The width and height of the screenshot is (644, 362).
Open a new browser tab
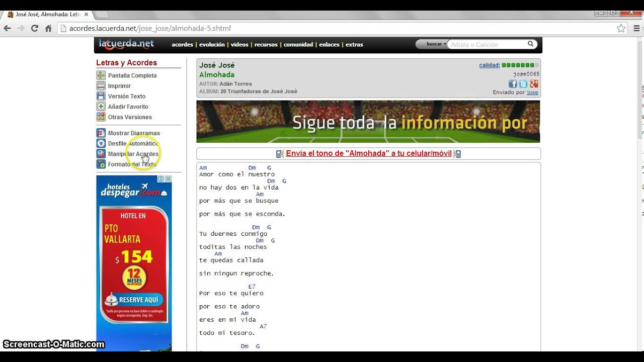[x=102, y=15]
